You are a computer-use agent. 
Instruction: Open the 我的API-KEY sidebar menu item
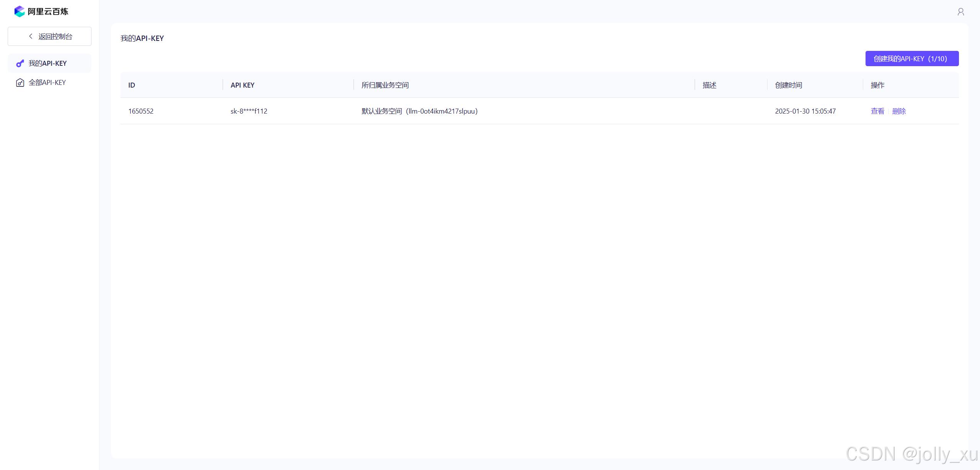pos(47,63)
